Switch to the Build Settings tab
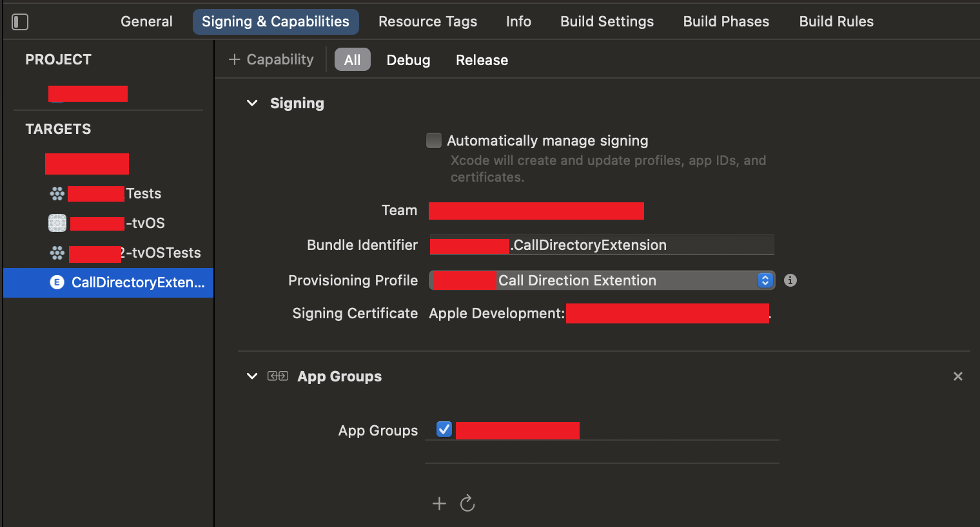Image resolution: width=980 pixels, height=527 pixels. (607, 22)
